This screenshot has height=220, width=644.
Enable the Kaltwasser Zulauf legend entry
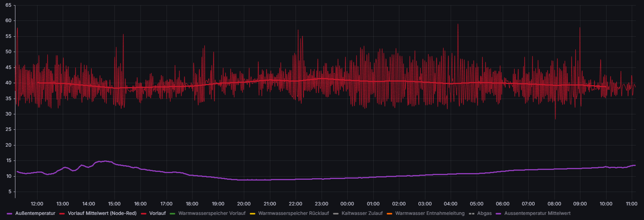click(x=362, y=213)
